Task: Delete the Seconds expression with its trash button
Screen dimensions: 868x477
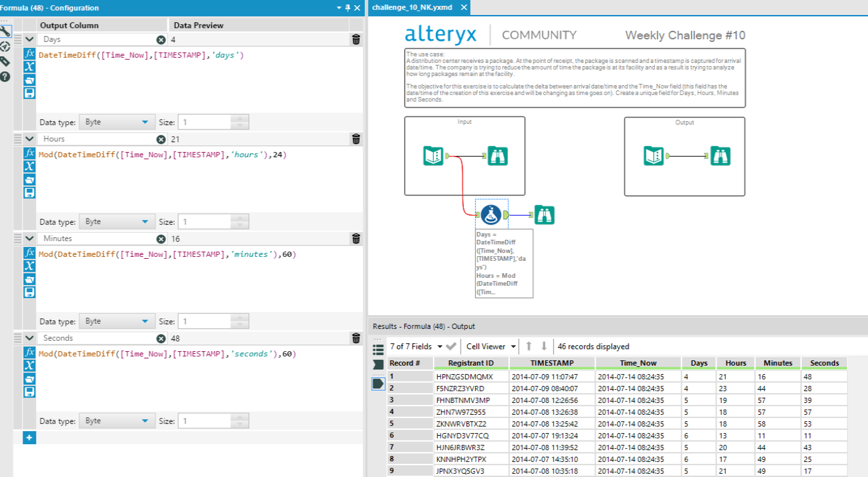Action: click(356, 339)
